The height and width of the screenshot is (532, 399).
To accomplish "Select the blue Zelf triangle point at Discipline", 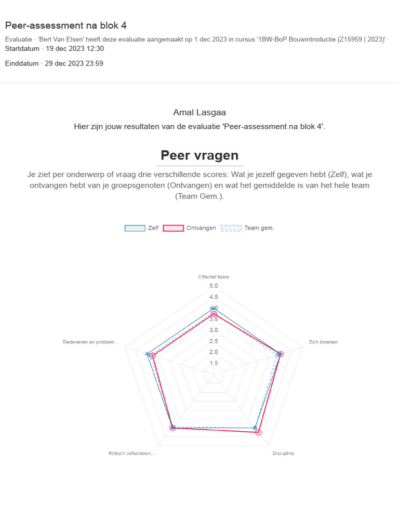I will tap(255, 428).
